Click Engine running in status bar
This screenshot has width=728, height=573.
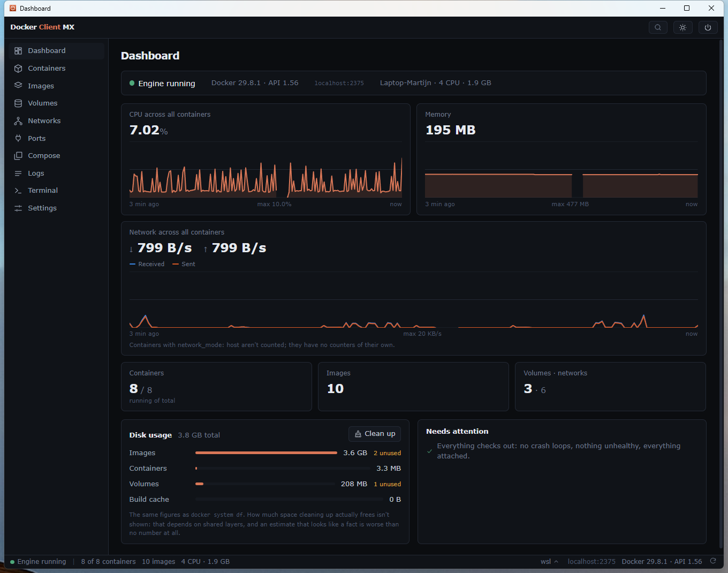38,561
